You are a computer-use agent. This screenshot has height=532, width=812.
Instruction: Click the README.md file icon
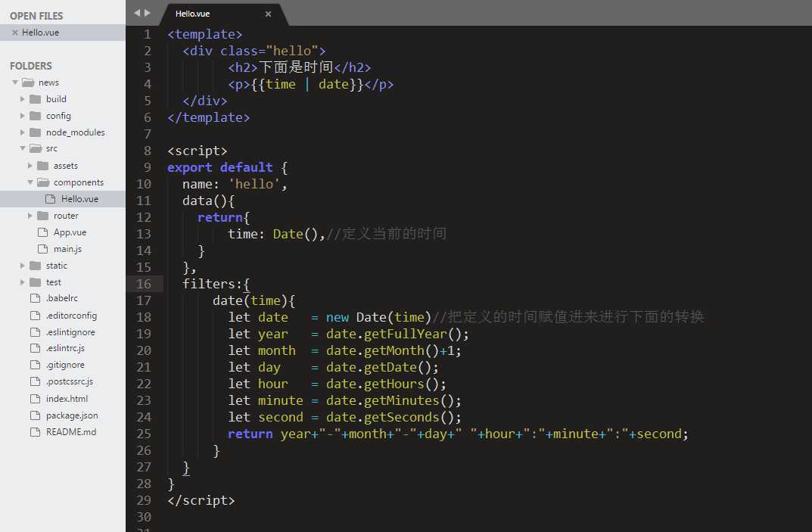pyautogui.click(x=36, y=432)
